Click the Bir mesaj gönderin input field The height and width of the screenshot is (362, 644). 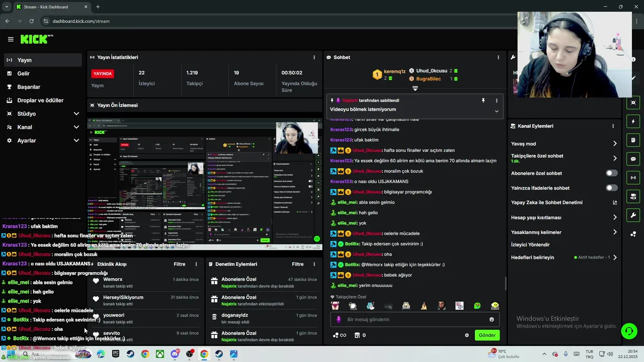click(415, 319)
